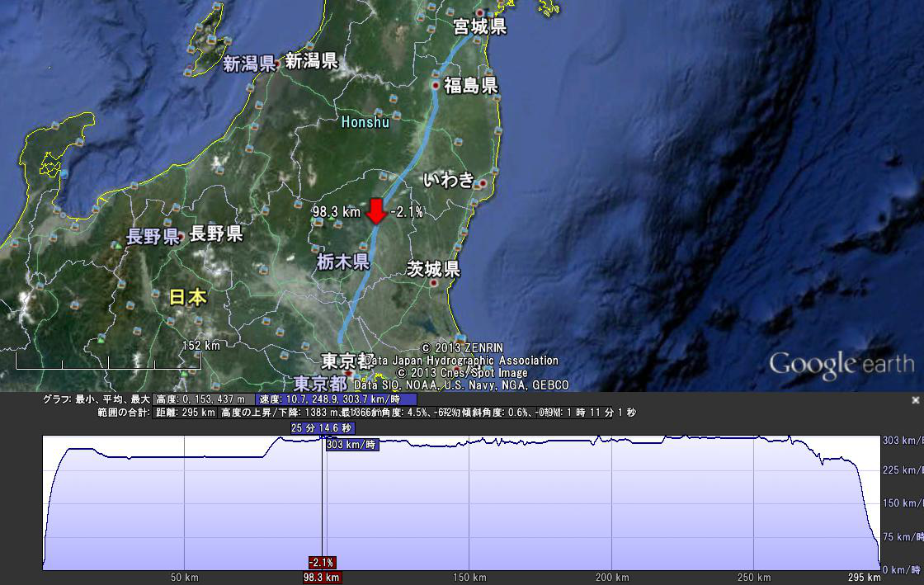The image size is (924, 585).
Task: Click the red 98.3 km marker on distance axis
Action: (321, 578)
